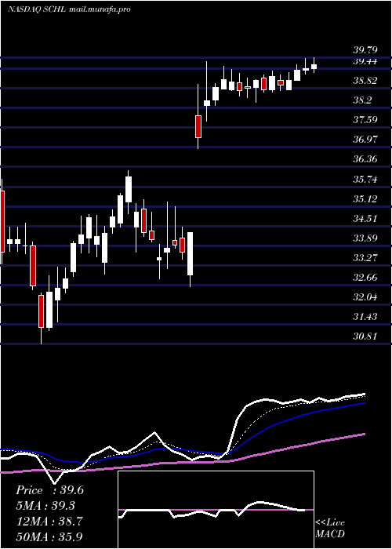
Task: Click the 50MA : 35.9 readout
Action: (49, 536)
